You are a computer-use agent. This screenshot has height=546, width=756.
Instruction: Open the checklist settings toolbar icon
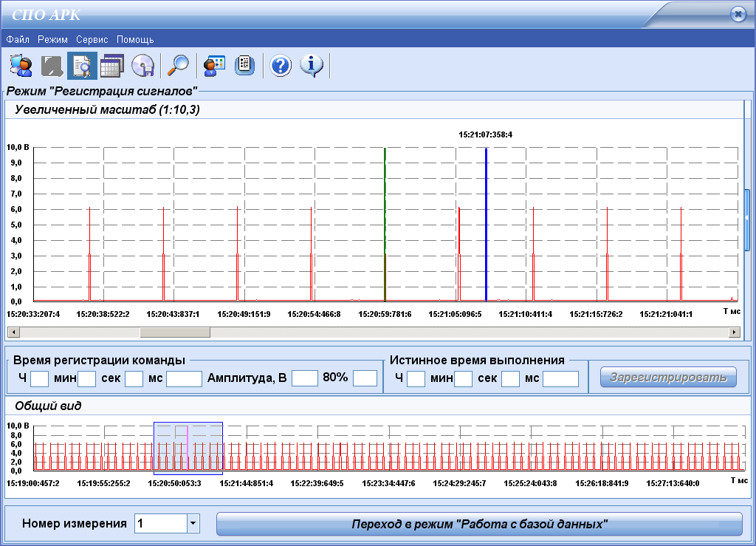(x=244, y=66)
